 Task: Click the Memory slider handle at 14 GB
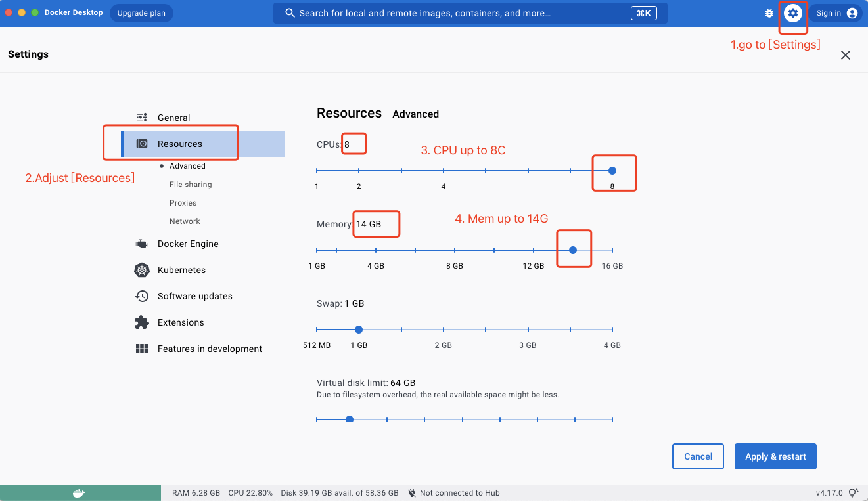click(573, 250)
